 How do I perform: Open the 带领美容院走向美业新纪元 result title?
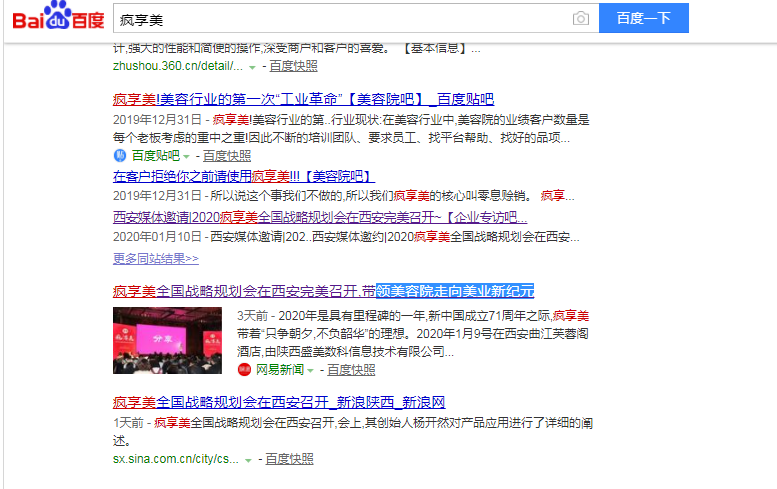click(323, 291)
